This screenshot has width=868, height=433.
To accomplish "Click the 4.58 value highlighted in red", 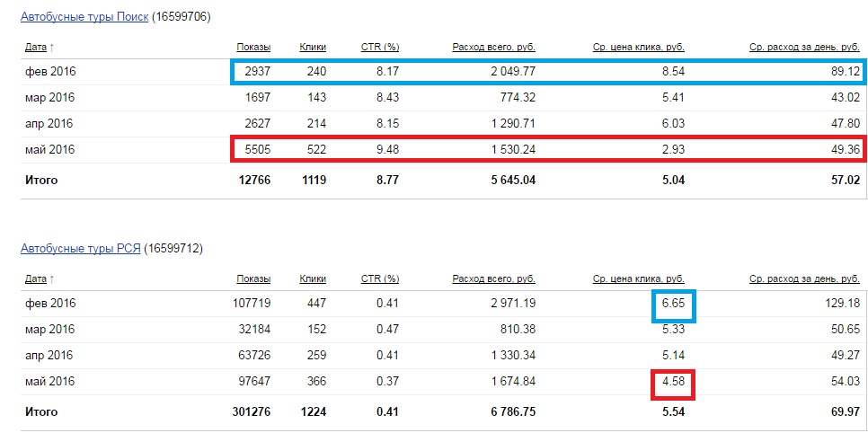I will 673,382.
